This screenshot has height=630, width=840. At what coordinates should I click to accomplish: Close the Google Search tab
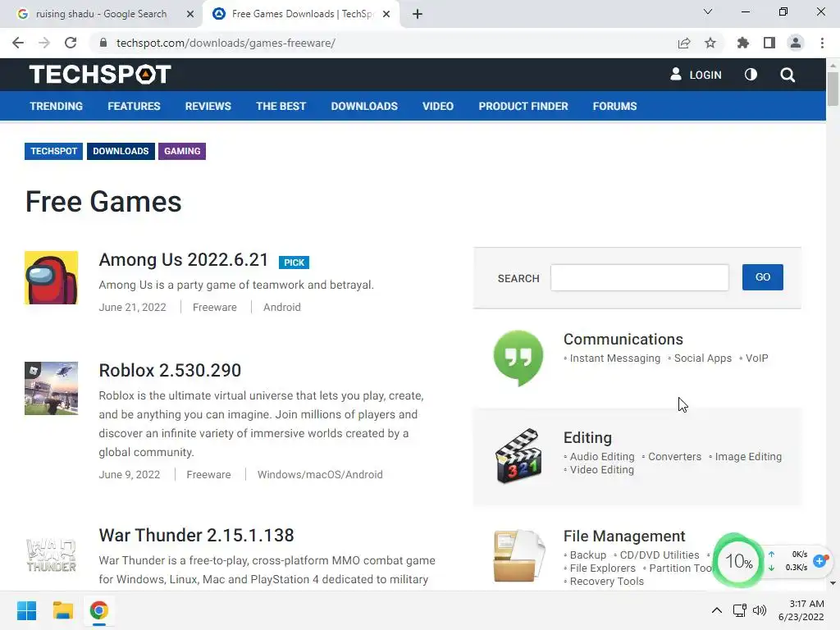[190, 14]
